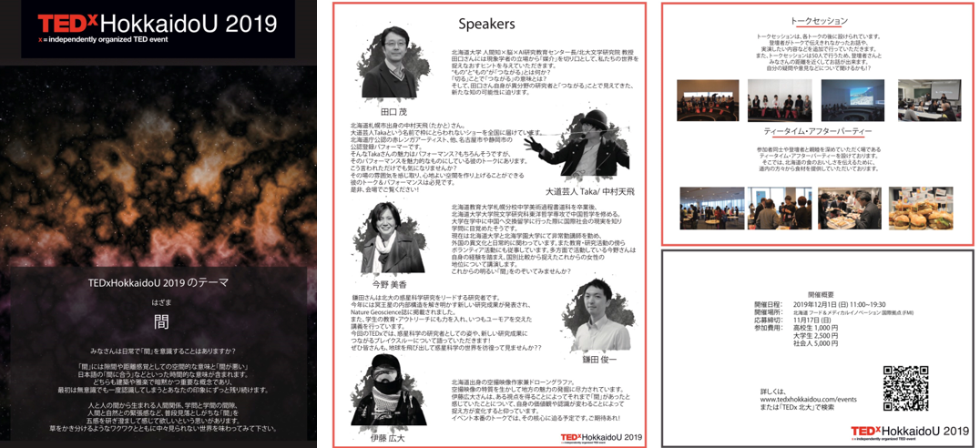This screenshot has height=448, width=980.
Task: Open the buffet table photo in the after-party row
Action: click(849, 209)
